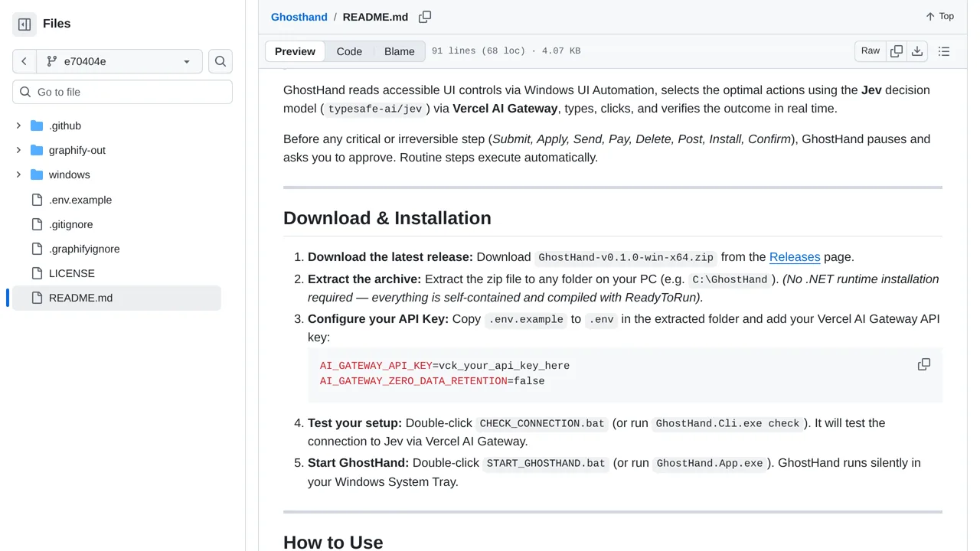Image resolution: width=980 pixels, height=551 pixels.
Task: Click the Download & Installation heading
Action: coord(387,218)
